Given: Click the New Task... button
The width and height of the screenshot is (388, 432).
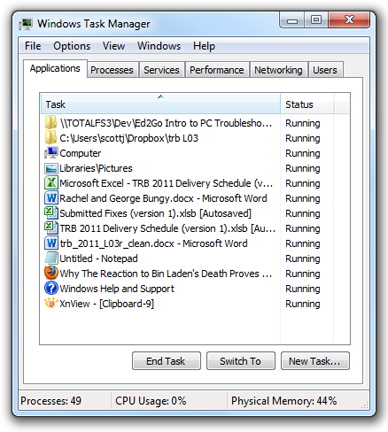Looking at the screenshot, I should click(x=315, y=361).
